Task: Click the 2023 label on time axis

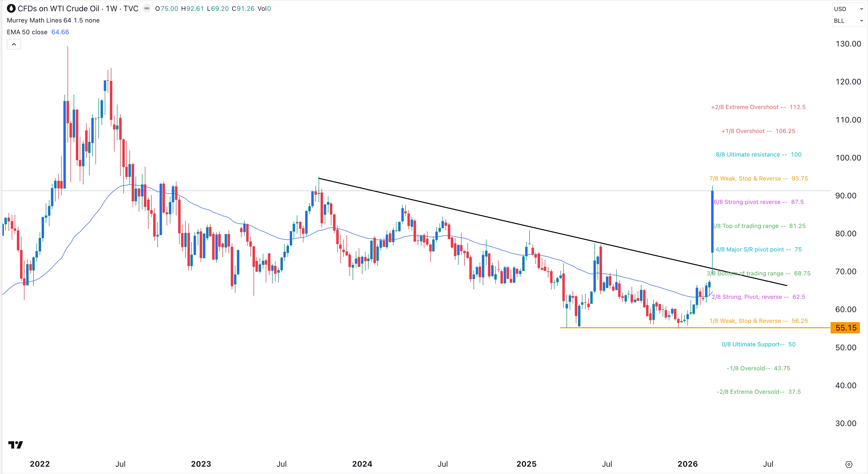Action: [x=201, y=464]
